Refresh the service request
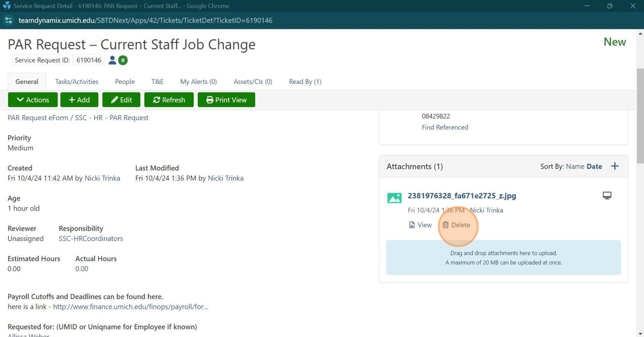Screen dimensions: 644x337 (x=169, y=99)
